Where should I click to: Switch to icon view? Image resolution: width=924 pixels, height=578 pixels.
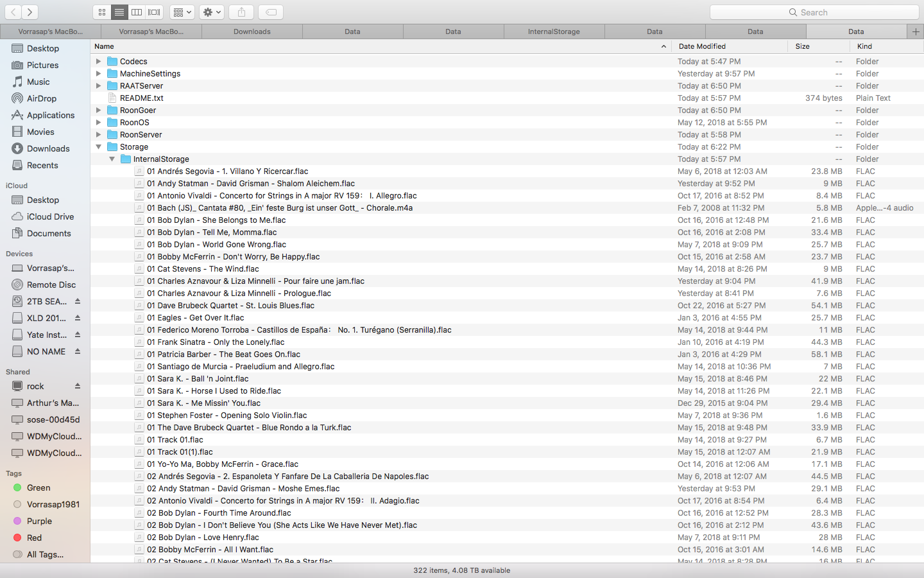tap(102, 12)
